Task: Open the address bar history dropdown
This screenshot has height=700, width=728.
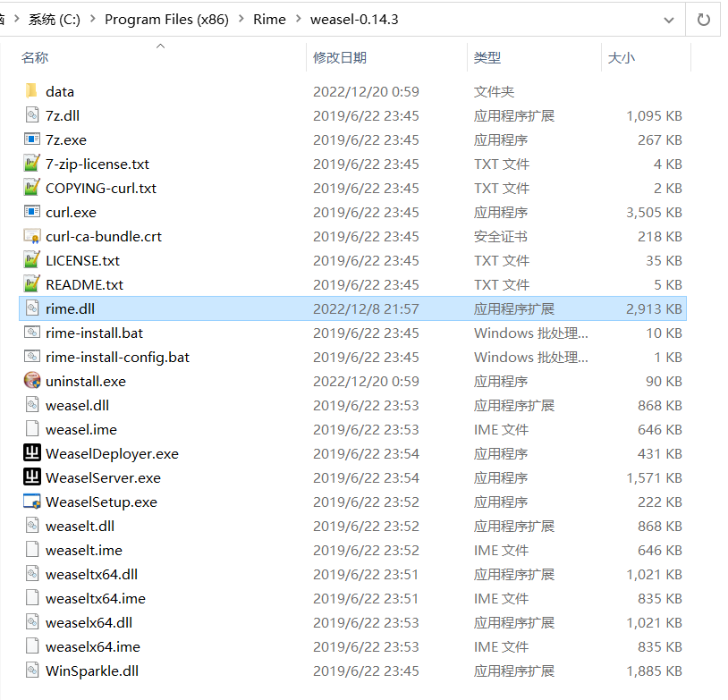Action: tap(669, 20)
